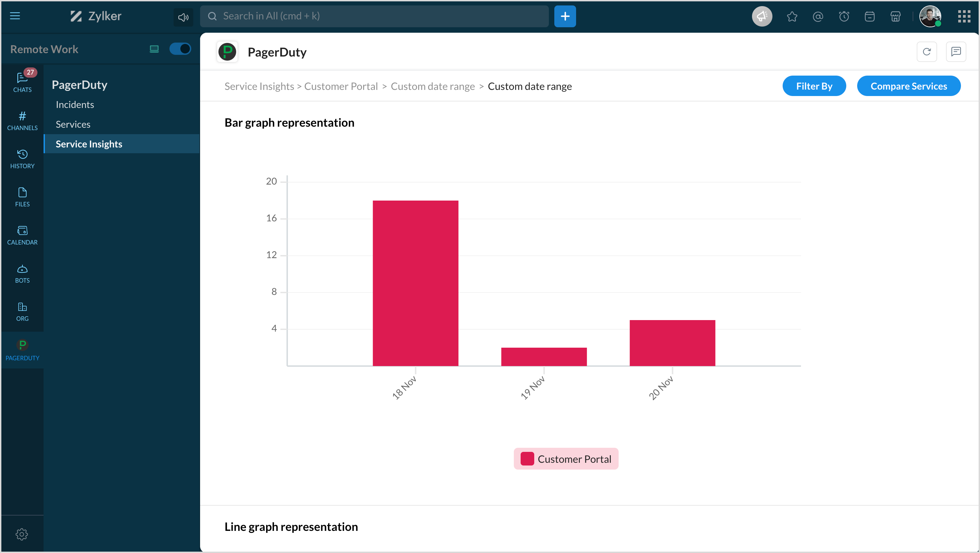
Task: Go to Customer Portal breadcrumb
Action: tap(341, 86)
